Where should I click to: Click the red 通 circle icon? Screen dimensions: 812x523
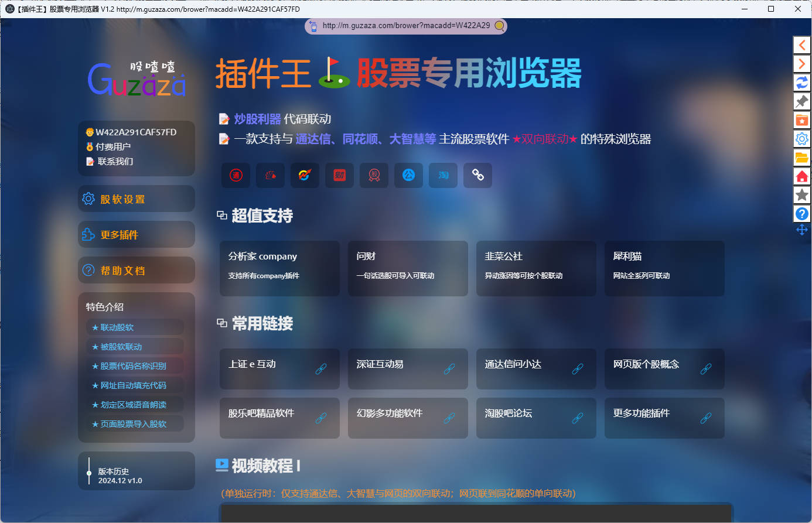[236, 175]
